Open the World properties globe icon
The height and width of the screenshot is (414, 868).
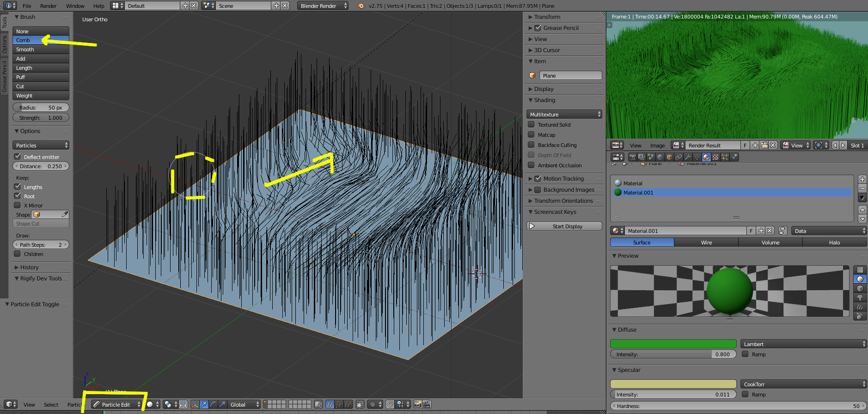coord(660,157)
